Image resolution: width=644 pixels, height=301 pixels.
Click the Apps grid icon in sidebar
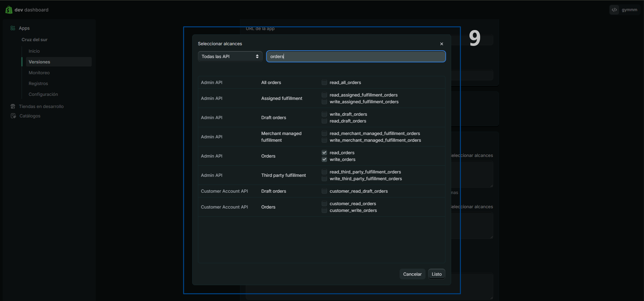[13, 28]
